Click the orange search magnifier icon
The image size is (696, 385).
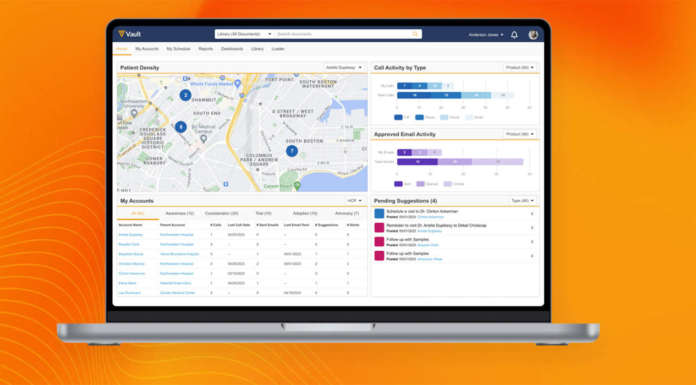point(415,34)
